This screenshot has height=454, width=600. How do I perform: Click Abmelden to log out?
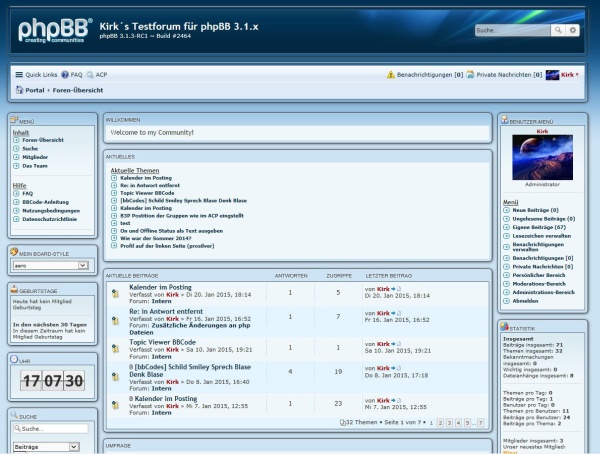(526, 301)
